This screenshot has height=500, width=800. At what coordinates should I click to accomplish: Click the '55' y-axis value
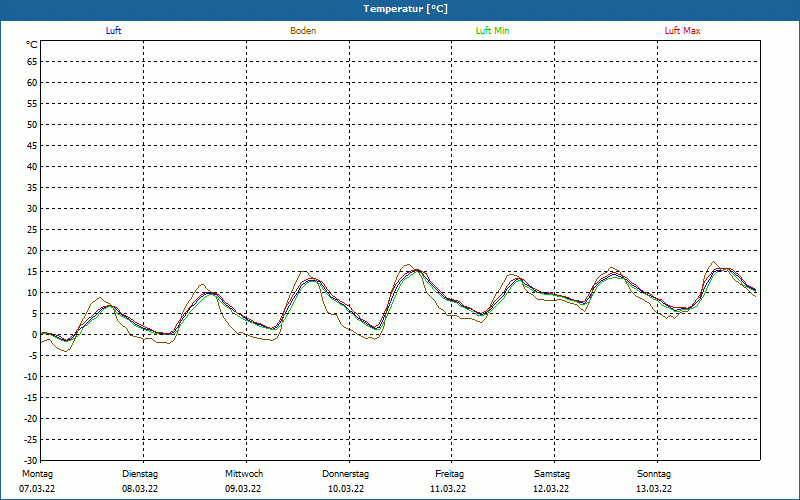pos(32,104)
